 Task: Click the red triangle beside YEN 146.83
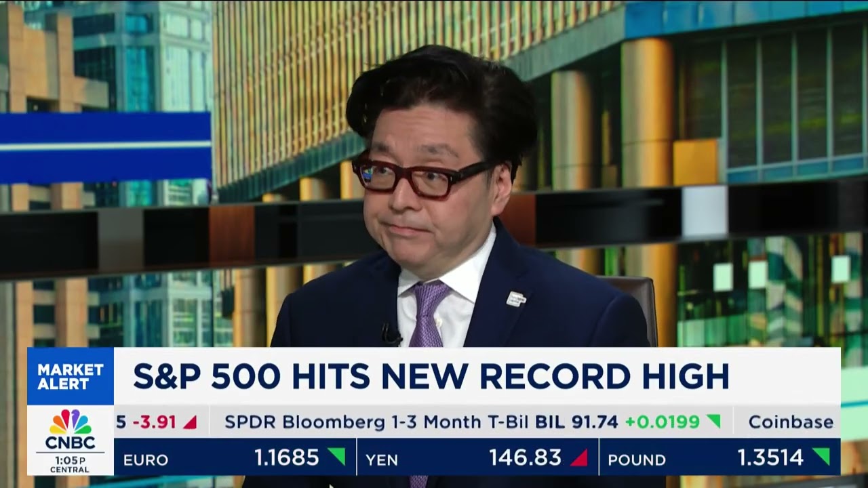click(578, 457)
